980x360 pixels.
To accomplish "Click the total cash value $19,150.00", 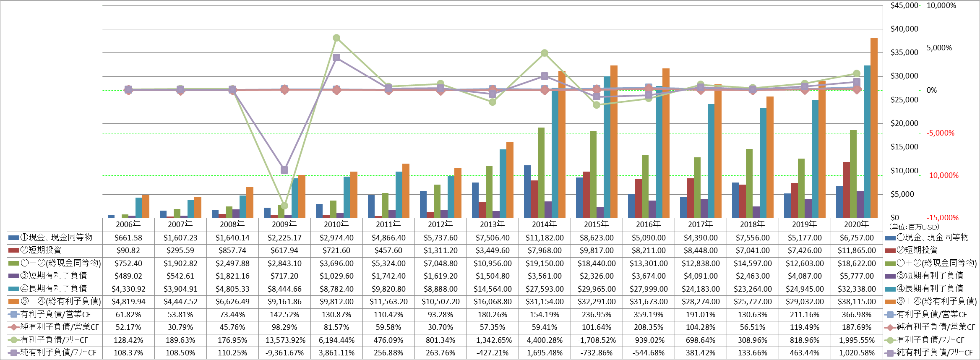I will [x=545, y=263].
